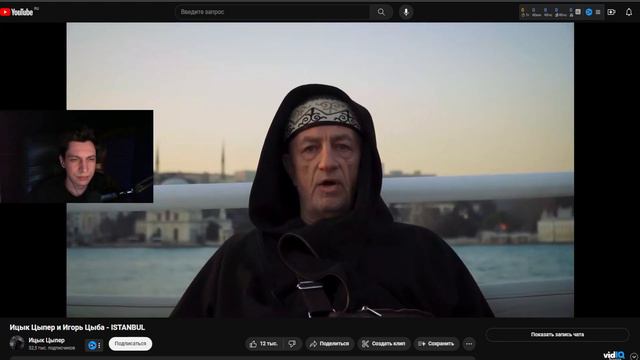
Task: Start voice search with microphone icon
Action: (406, 12)
